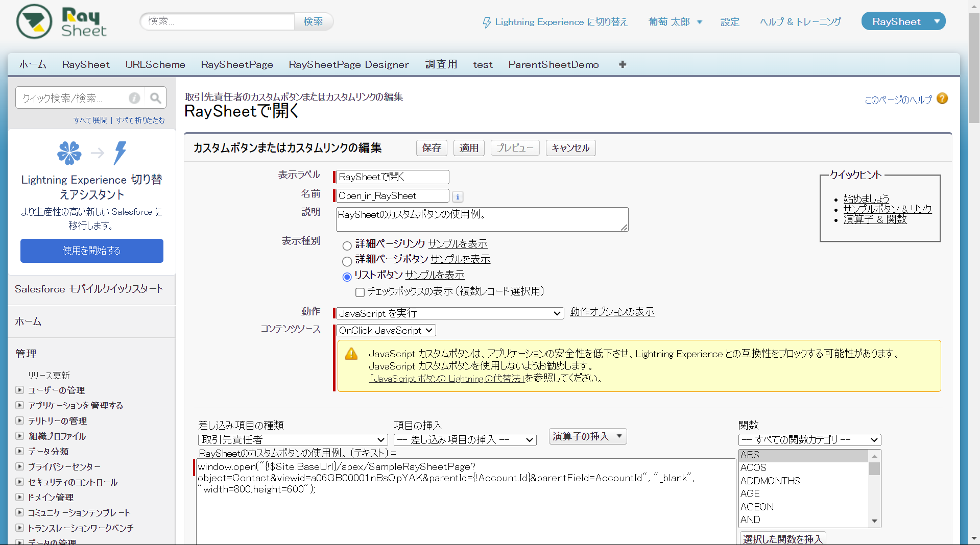Expand セキュリティのコントロール node
Image resolution: width=980 pixels, height=545 pixels.
(19, 482)
